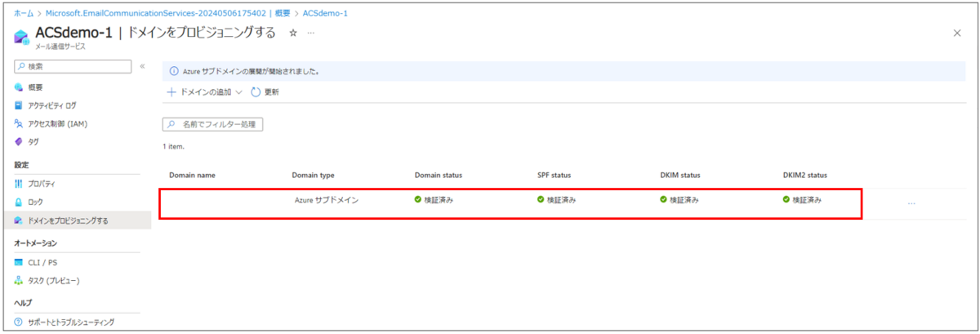Click the ACSdemo-1 resource icon in the header
Image resolution: width=980 pixels, height=334 pixels.
point(22,37)
